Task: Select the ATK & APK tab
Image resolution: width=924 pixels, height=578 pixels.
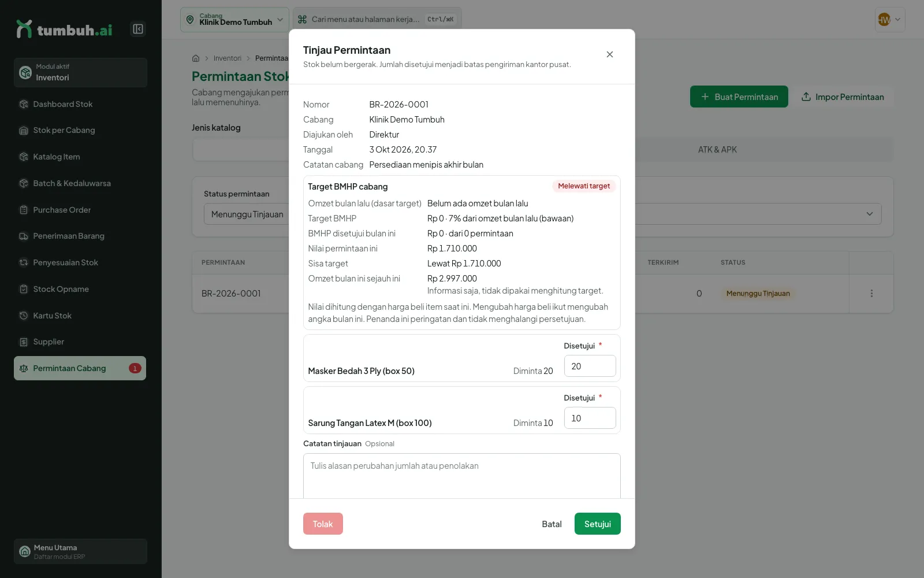Action: click(717, 150)
